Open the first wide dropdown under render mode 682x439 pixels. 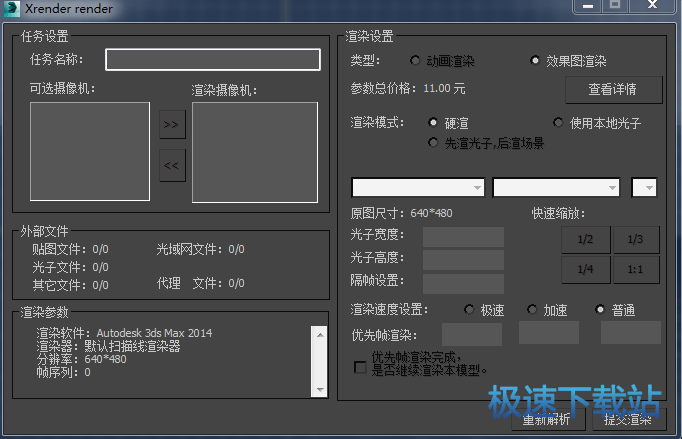(x=418, y=188)
